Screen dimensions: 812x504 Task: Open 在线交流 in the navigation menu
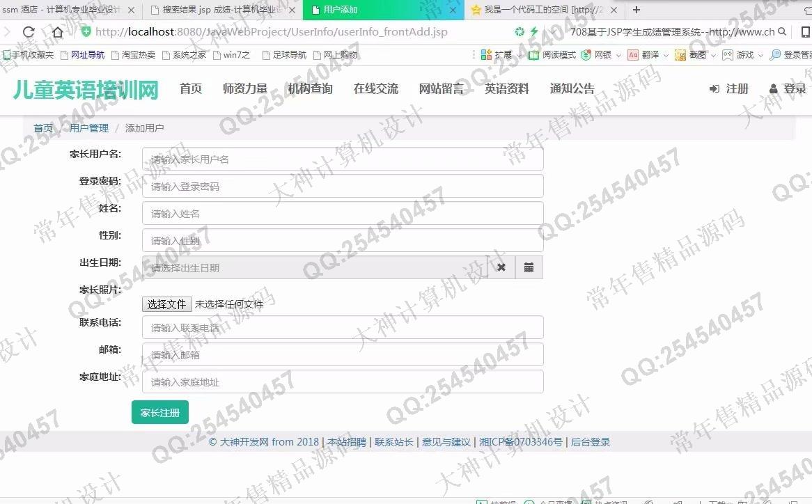pos(376,88)
